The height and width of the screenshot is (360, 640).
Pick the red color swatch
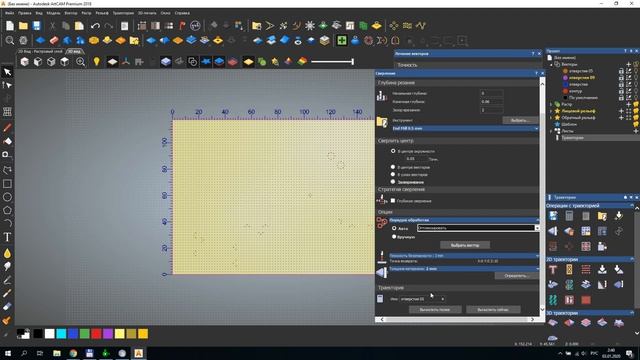pyautogui.click(x=96, y=334)
